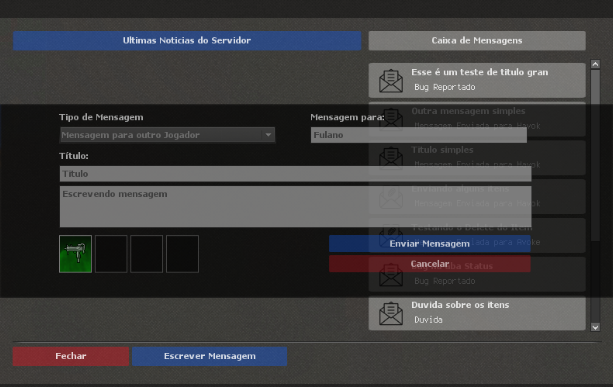The width and height of the screenshot is (613, 387).
Task: Focus the 'Mensagem para' field containing Fulano
Action: click(419, 135)
